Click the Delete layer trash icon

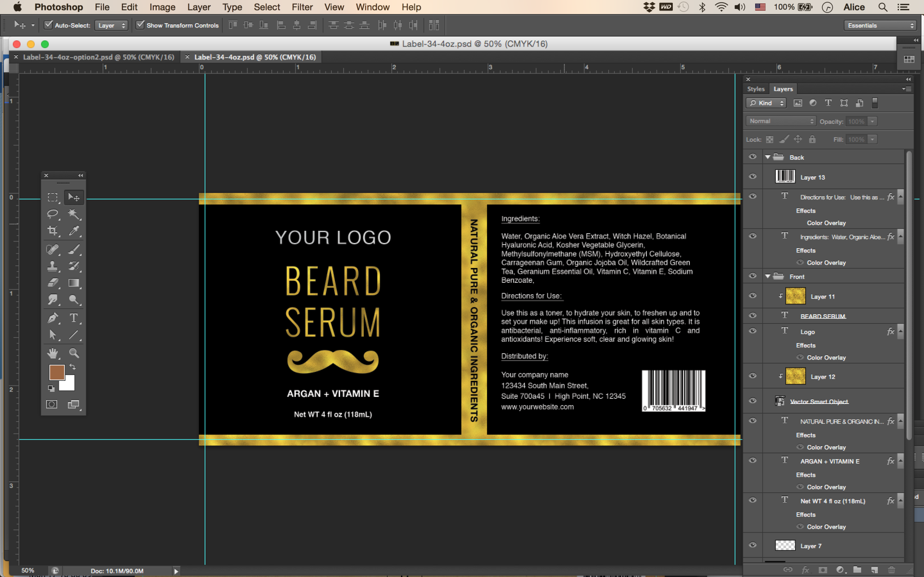[x=891, y=570]
